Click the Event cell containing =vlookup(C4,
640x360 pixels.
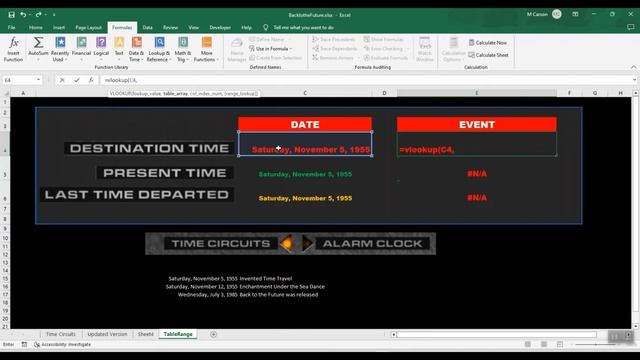476,144
